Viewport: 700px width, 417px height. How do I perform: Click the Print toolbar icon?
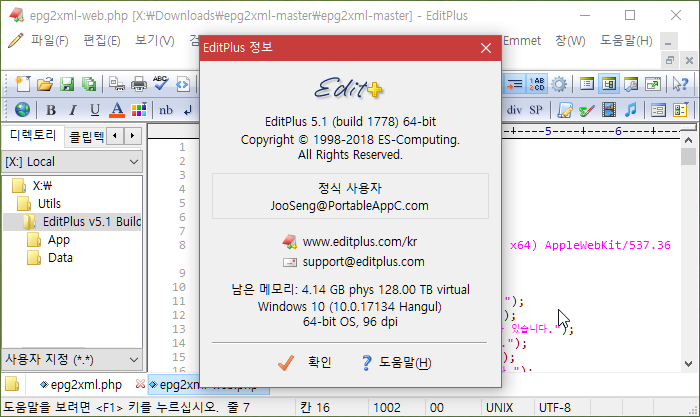(x=139, y=84)
